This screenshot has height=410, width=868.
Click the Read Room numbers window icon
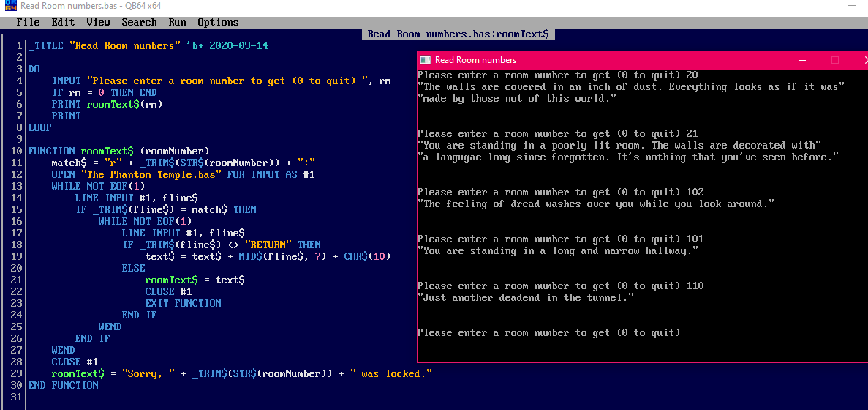(x=425, y=60)
